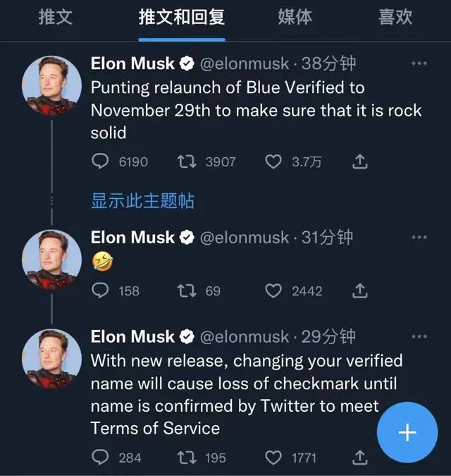Retweet the verified name checkmark tweet
Image resolution: width=451 pixels, height=476 pixels.
187,458
